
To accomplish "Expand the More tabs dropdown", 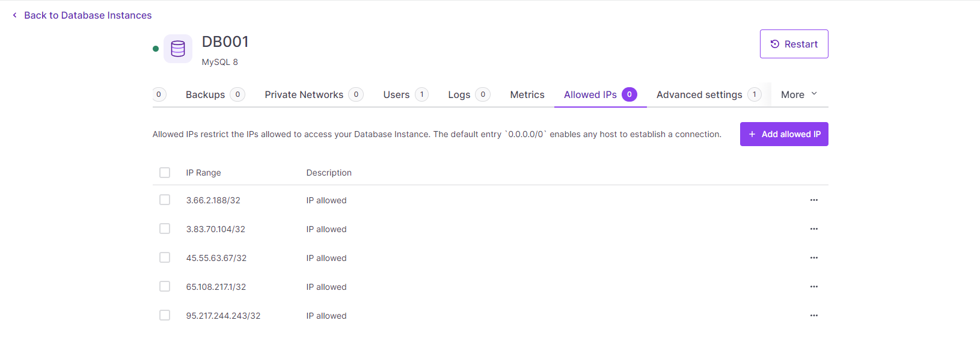I will (x=799, y=94).
